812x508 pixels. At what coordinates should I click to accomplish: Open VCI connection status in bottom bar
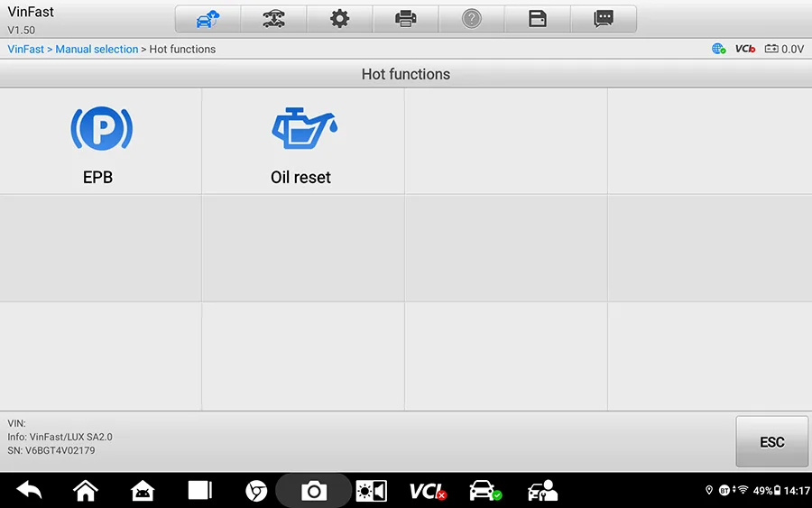428,491
